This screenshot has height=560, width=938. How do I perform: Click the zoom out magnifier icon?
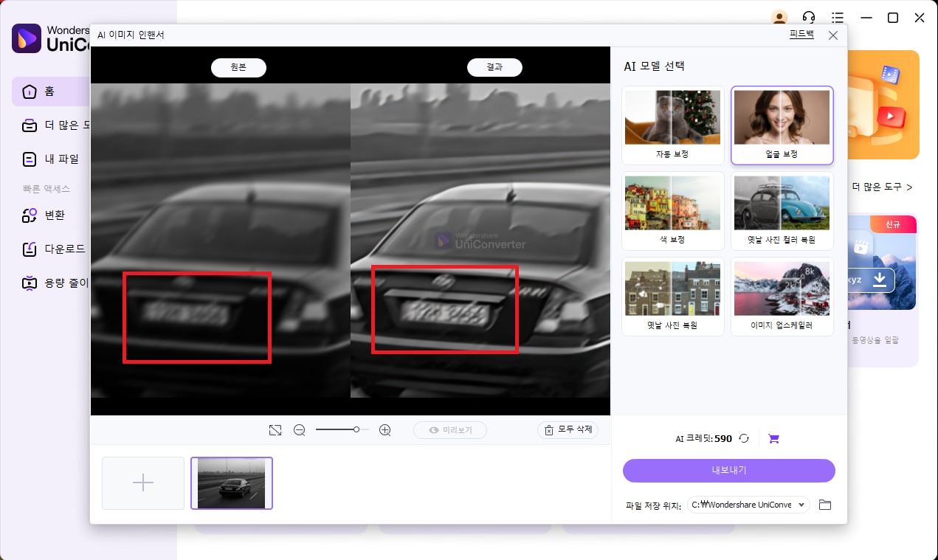299,430
